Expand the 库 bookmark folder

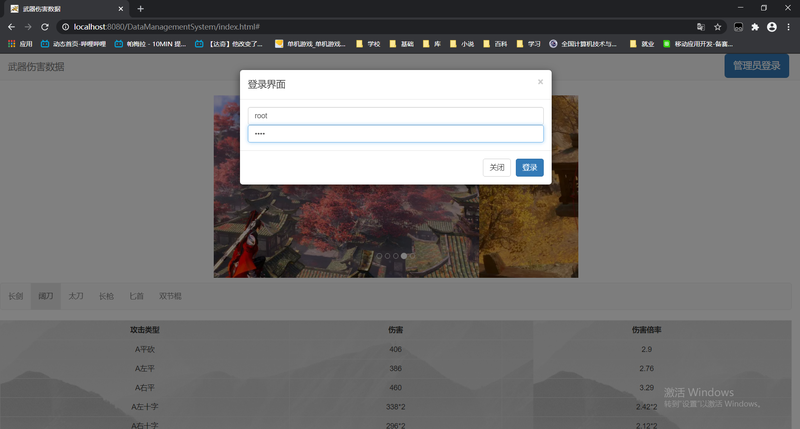[x=432, y=44]
